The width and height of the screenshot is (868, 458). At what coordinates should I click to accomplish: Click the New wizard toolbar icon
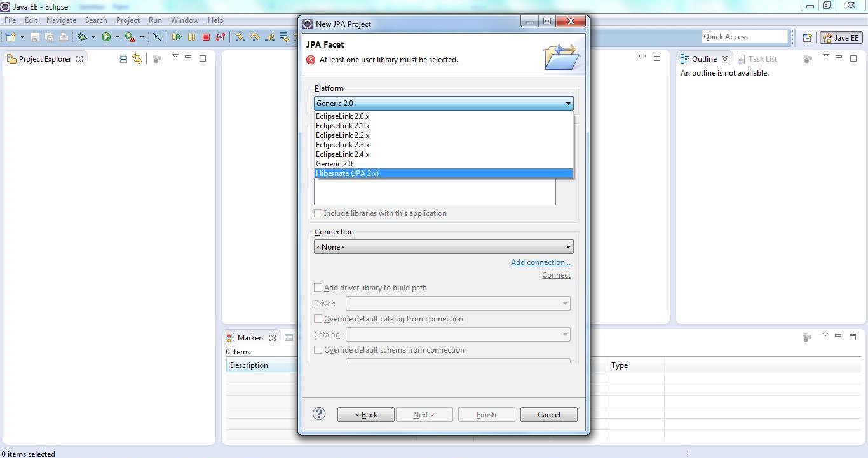click(x=11, y=37)
